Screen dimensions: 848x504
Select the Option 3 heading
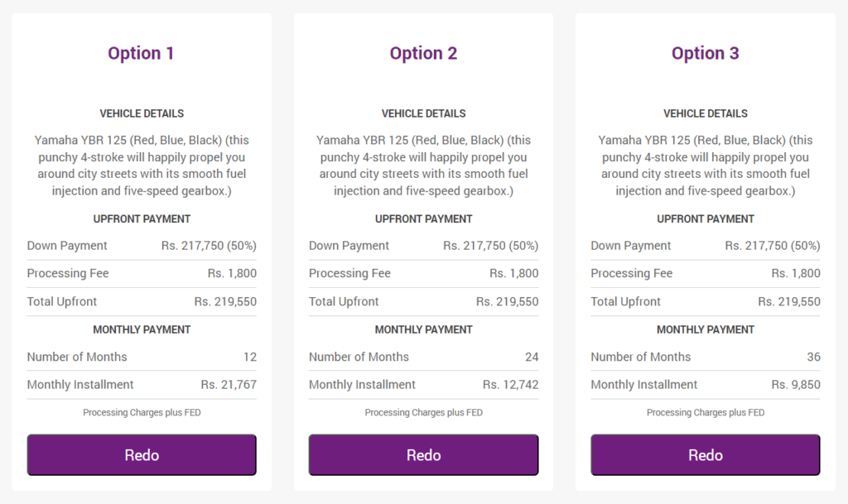(706, 53)
